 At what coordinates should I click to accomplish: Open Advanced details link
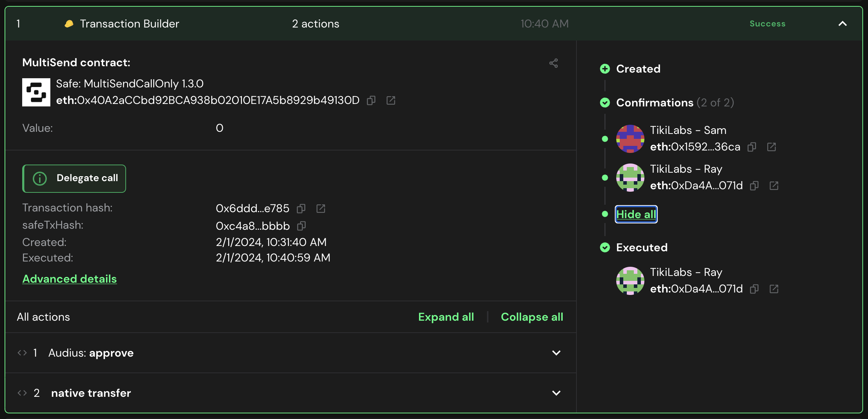coord(69,279)
